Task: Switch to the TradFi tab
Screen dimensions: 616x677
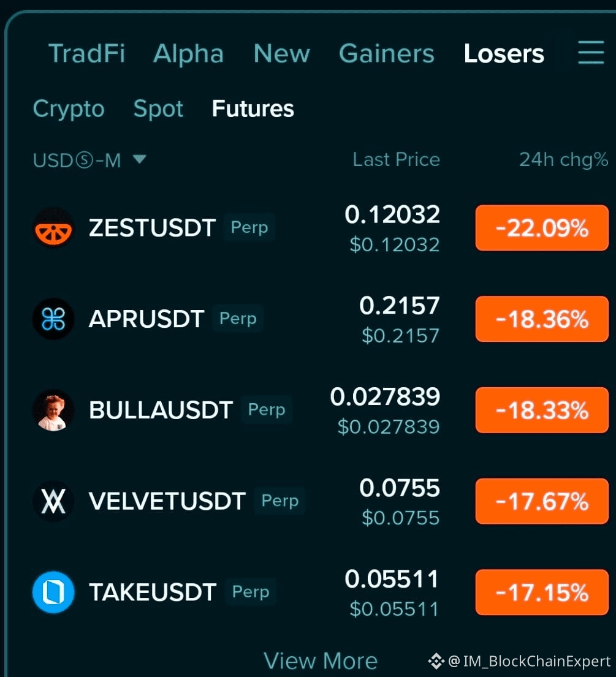Action: tap(87, 53)
